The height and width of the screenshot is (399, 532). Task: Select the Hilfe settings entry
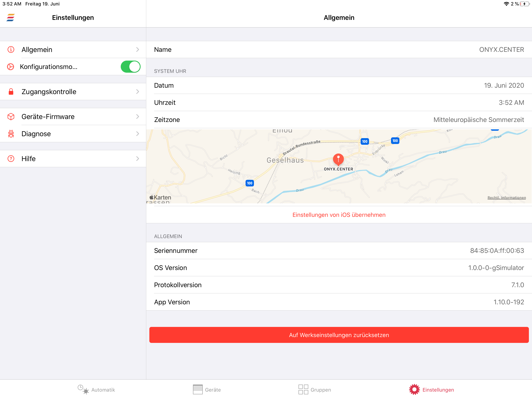pyautogui.click(x=73, y=159)
